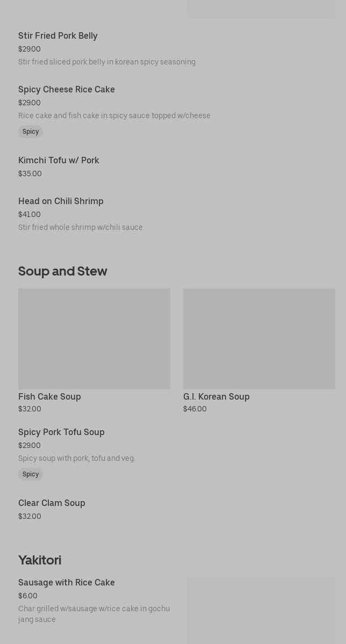Image resolution: width=346 pixels, height=644 pixels.
Task: View the Sausage with Rice Cake photo
Action: tap(261, 610)
